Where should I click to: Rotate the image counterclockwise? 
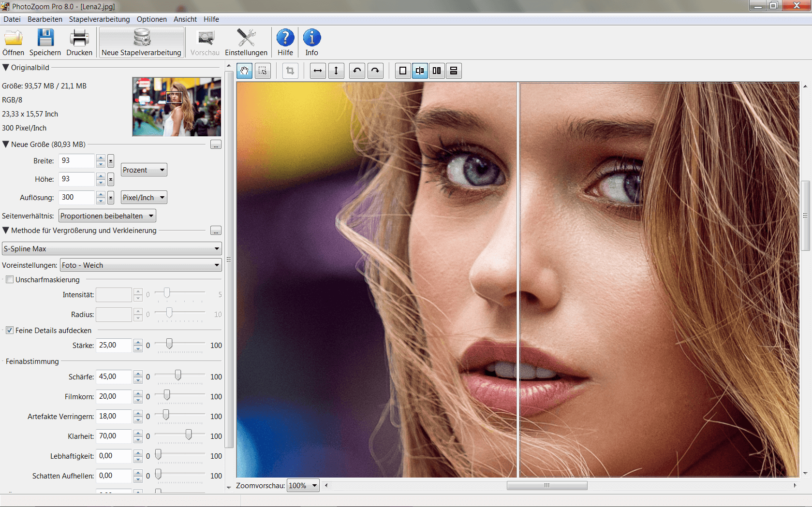[x=357, y=71]
